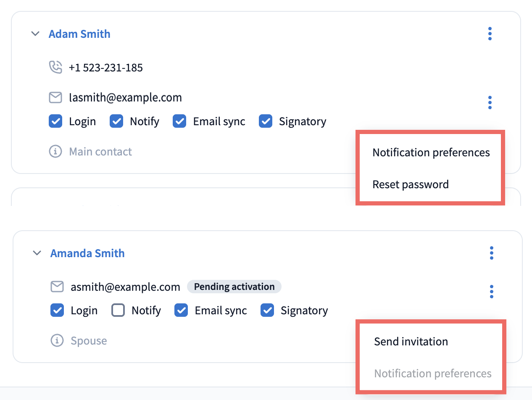Click the envelope icon beside asmith@example.com
This screenshot has height=400, width=532.
57,287
